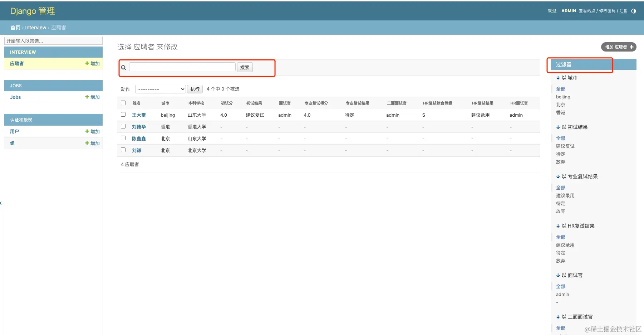644x335 pixels.
Task: Expand the 以 专业复试结果 filter section
Action: (577, 176)
